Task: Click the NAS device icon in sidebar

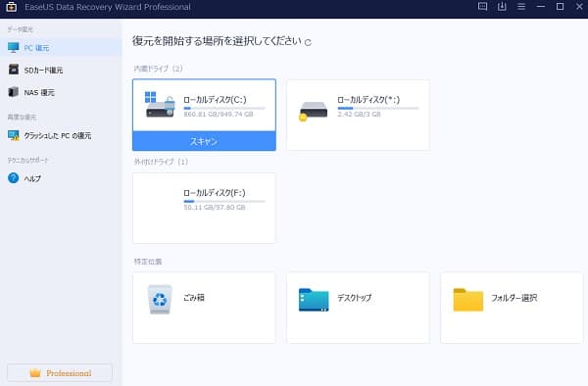Action: 13,92
